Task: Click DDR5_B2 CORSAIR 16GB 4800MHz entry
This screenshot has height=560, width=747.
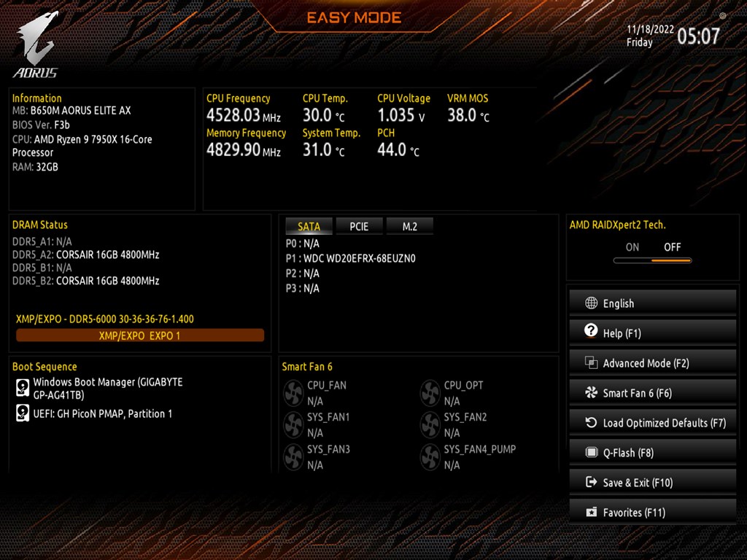Action: tap(86, 281)
